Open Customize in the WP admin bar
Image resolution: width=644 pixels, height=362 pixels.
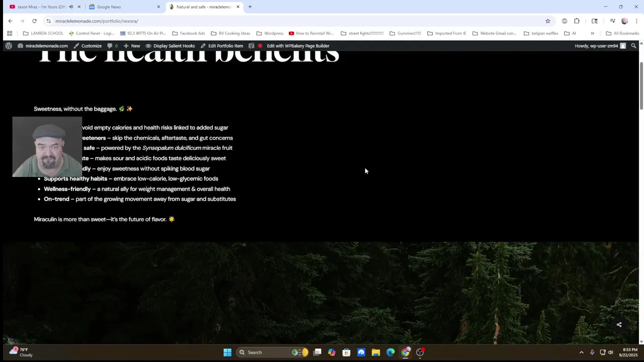(x=88, y=46)
